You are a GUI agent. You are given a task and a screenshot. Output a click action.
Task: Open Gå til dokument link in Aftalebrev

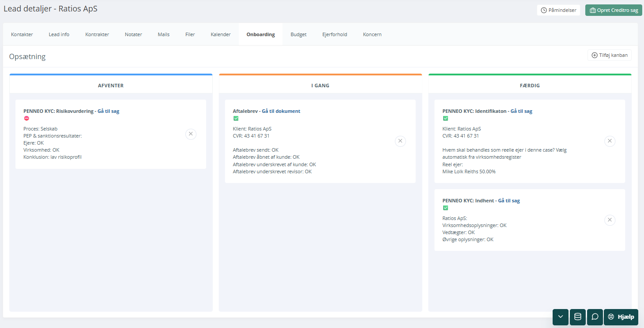pos(281,111)
